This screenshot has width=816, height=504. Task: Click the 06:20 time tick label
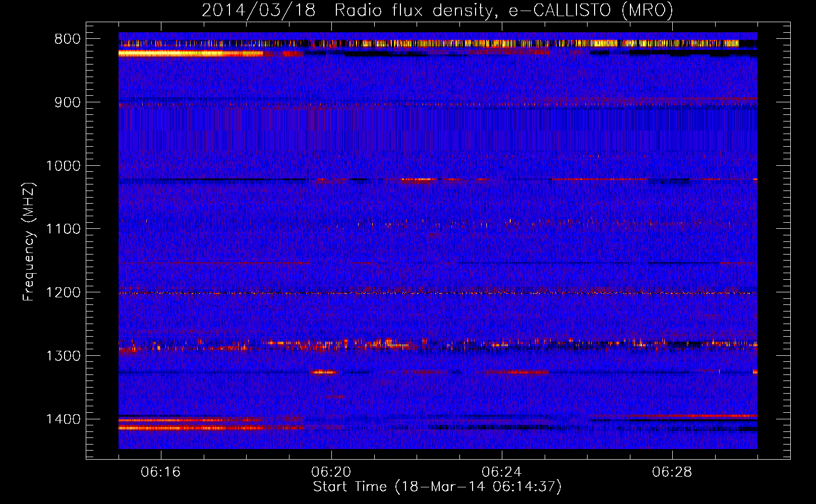331,472
